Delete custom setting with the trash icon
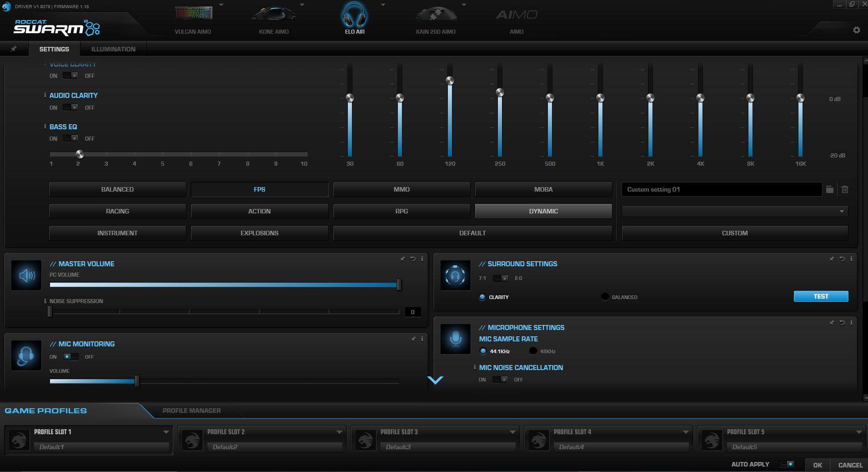The width and height of the screenshot is (868, 472). [x=844, y=189]
